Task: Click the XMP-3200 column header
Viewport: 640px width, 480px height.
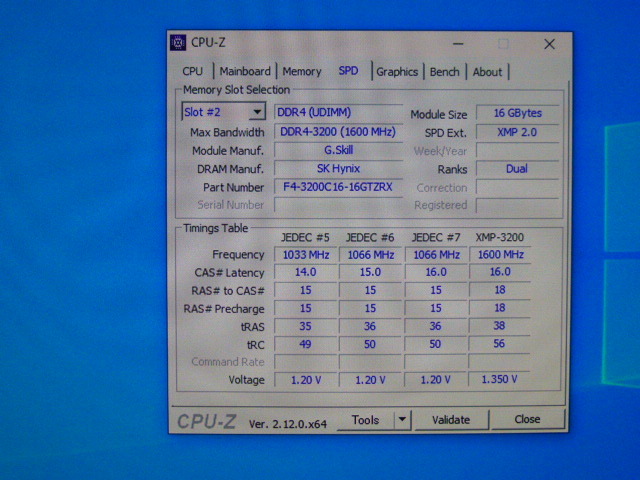Action: point(500,237)
